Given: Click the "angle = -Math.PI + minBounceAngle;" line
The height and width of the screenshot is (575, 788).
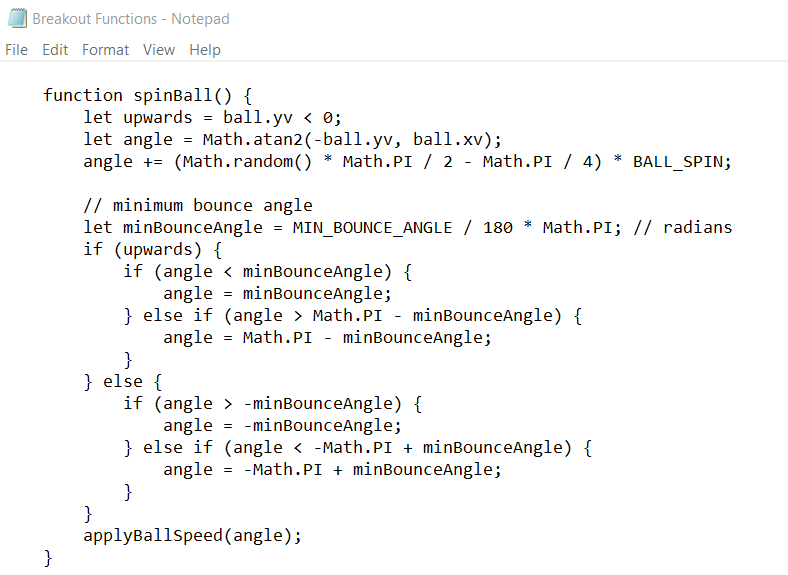Looking at the screenshot, I should (332, 470).
